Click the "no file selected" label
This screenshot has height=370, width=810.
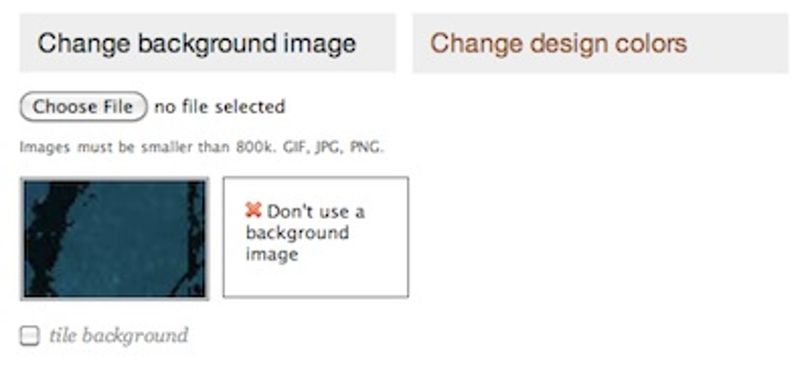coord(220,107)
